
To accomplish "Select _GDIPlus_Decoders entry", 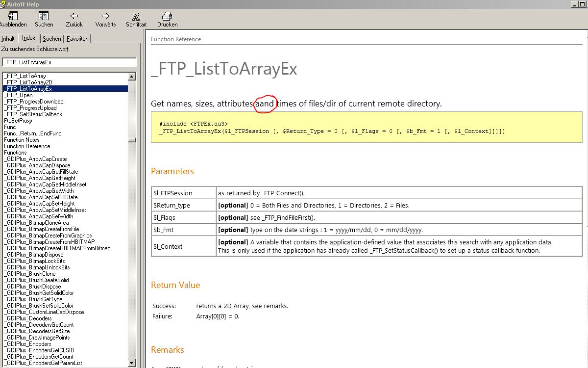I will [x=27, y=318].
